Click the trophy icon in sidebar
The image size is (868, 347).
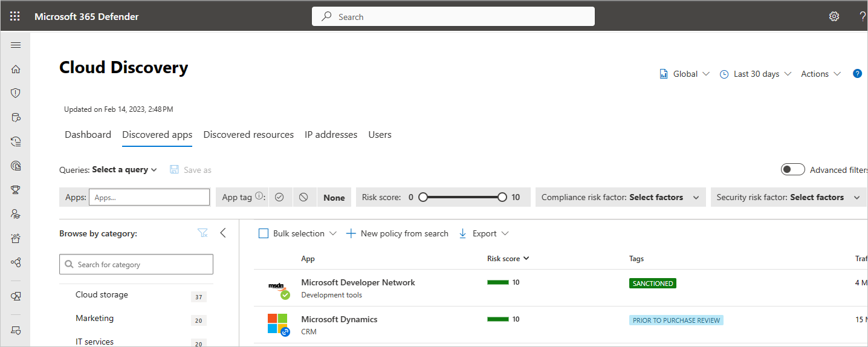[x=16, y=190]
